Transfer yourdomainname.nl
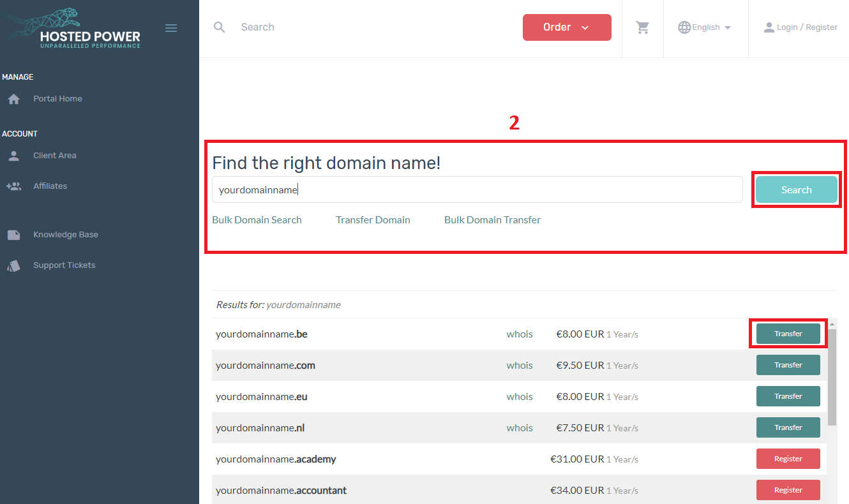This screenshot has height=504, width=849. (788, 427)
